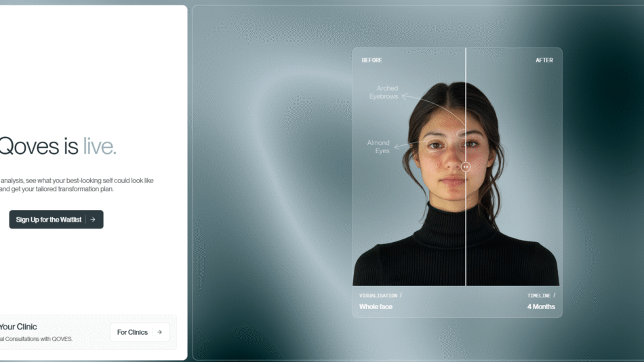Image resolution: width=644 pixels, height=362 pixels.
Task: Click the VISUALISATION heading label
Action: [378, 296]
